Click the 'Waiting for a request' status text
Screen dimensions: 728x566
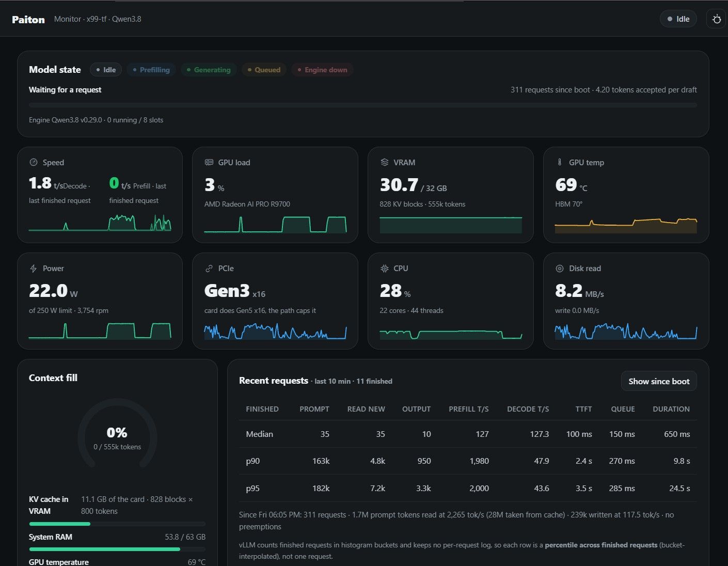coord(65,90)
